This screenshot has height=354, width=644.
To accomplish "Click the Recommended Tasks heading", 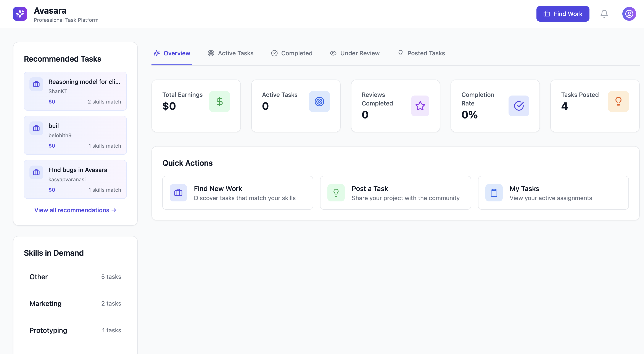I will click(63, 59).
